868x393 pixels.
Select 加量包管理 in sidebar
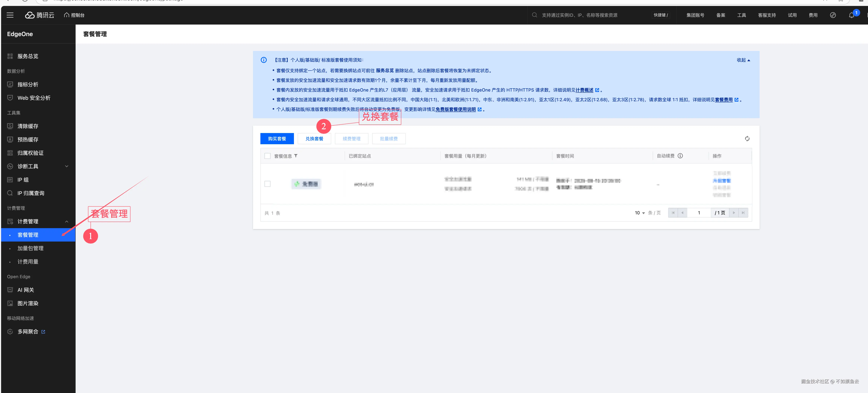tap(30, 248)
